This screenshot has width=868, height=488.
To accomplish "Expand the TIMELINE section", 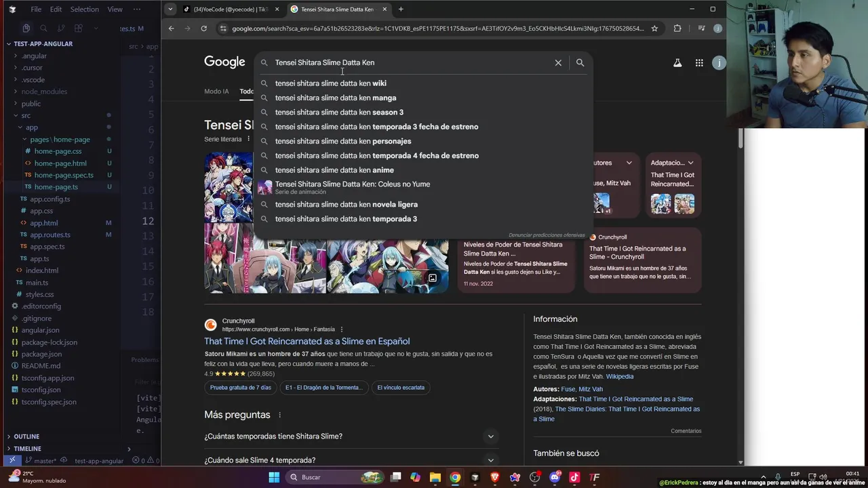I will coord(28,449).
